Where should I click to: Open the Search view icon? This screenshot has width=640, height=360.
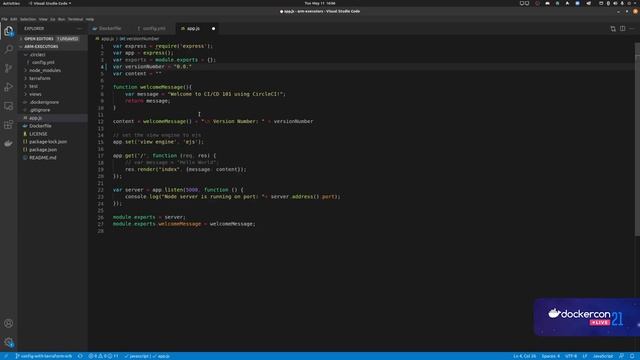click(9, 49)
